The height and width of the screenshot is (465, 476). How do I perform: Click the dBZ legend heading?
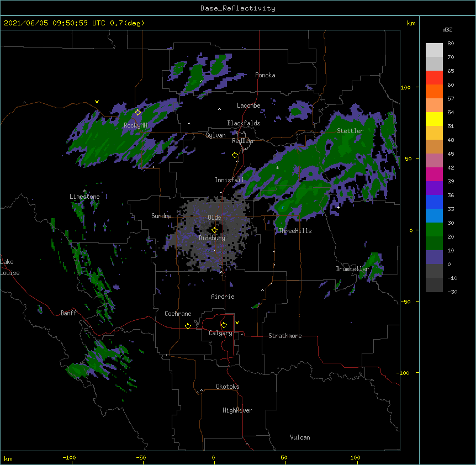[x=447, y=29]
